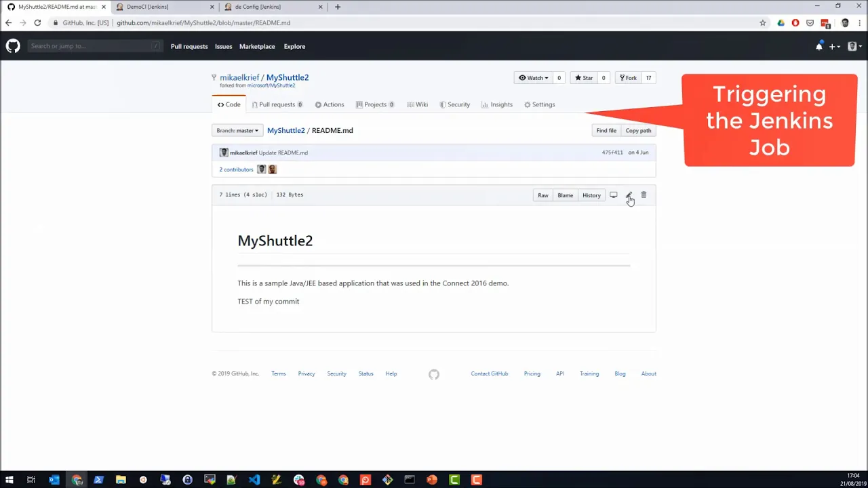Click the Opera red extension icon
This screenshot has width=868, height=488.
(795, 22)
